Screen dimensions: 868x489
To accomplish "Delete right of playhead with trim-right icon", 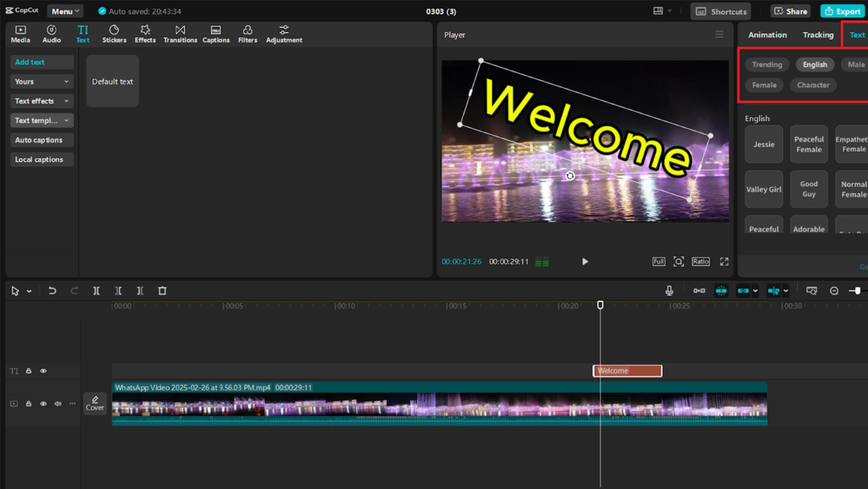I will (x=140, y=291).
